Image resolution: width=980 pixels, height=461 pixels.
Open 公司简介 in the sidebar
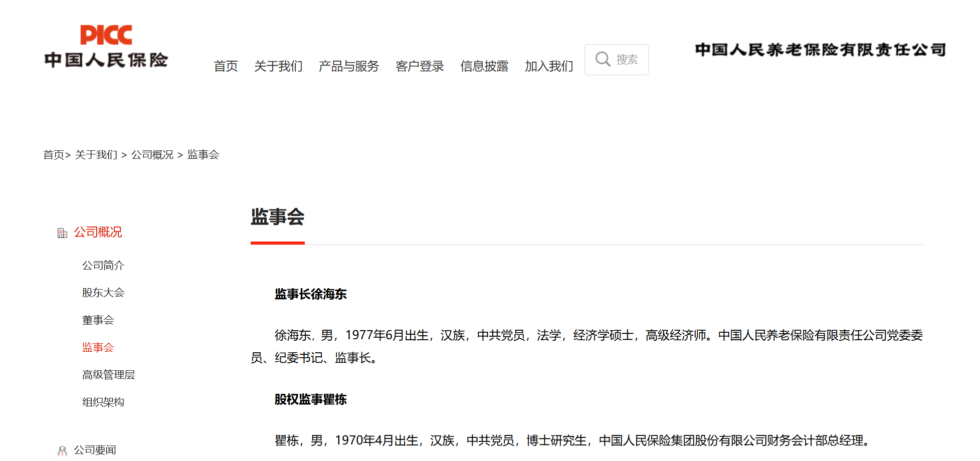tap(103, 266)
